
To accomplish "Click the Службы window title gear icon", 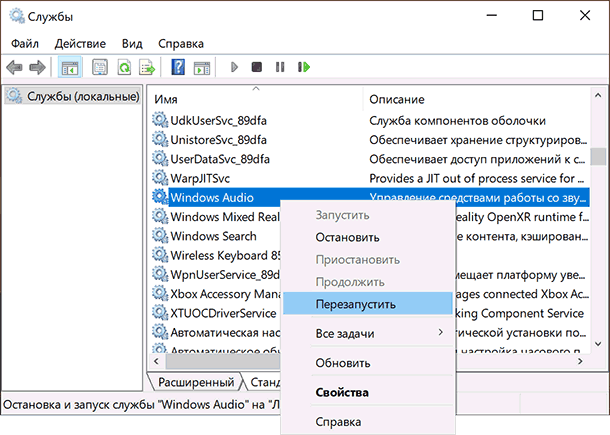I will pyautogui.click(x=16, y=16).
